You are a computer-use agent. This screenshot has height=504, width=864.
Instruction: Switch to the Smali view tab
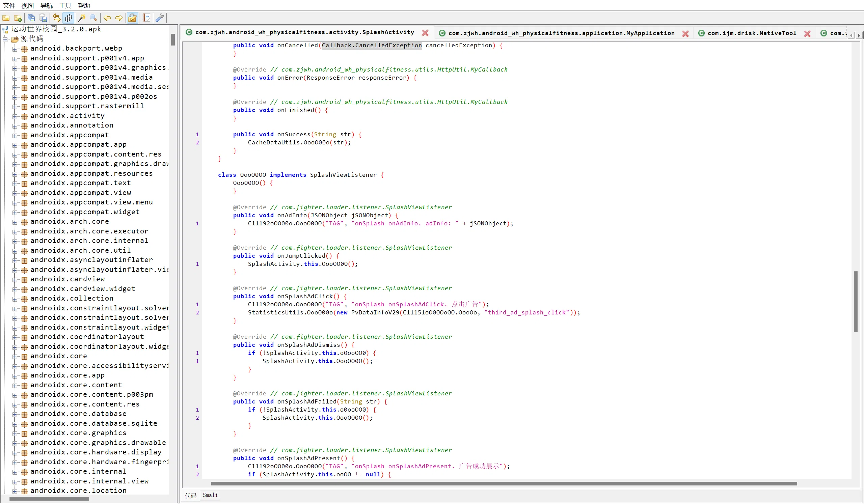pyautogui.click(x=210, y=495)
